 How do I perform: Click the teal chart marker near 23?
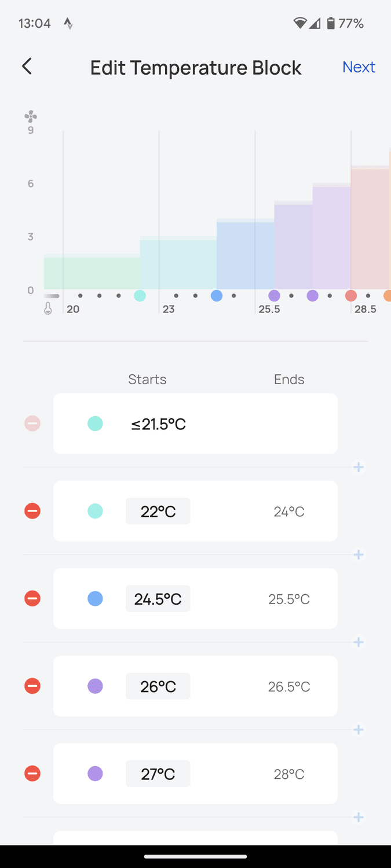point(140,296)
